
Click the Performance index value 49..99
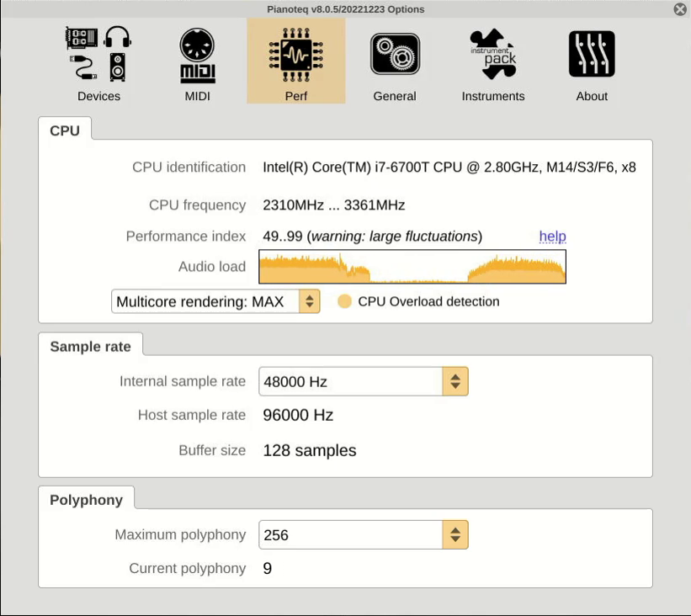283,236
